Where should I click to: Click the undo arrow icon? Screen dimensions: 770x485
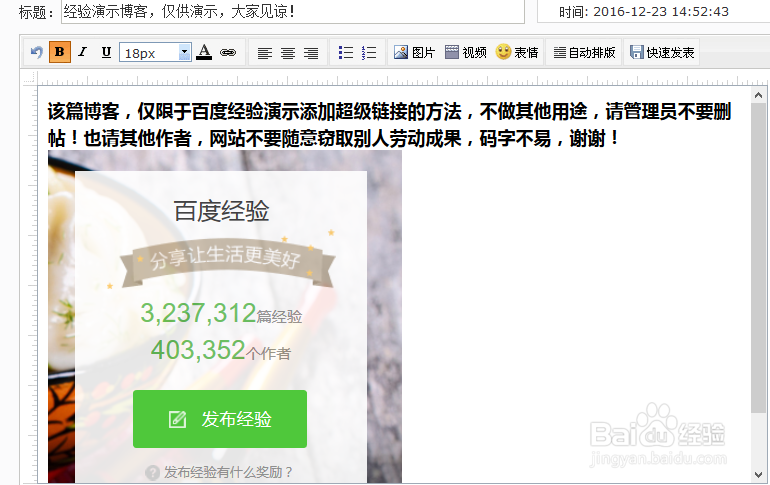point(37,52)
